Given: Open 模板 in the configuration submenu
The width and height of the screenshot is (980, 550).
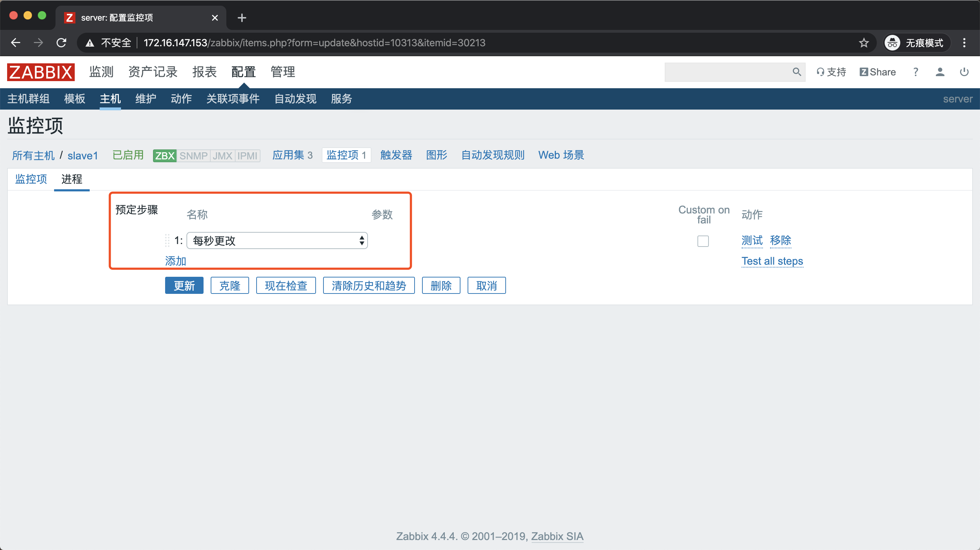Looking at the screenshot, I should [75, 99].
